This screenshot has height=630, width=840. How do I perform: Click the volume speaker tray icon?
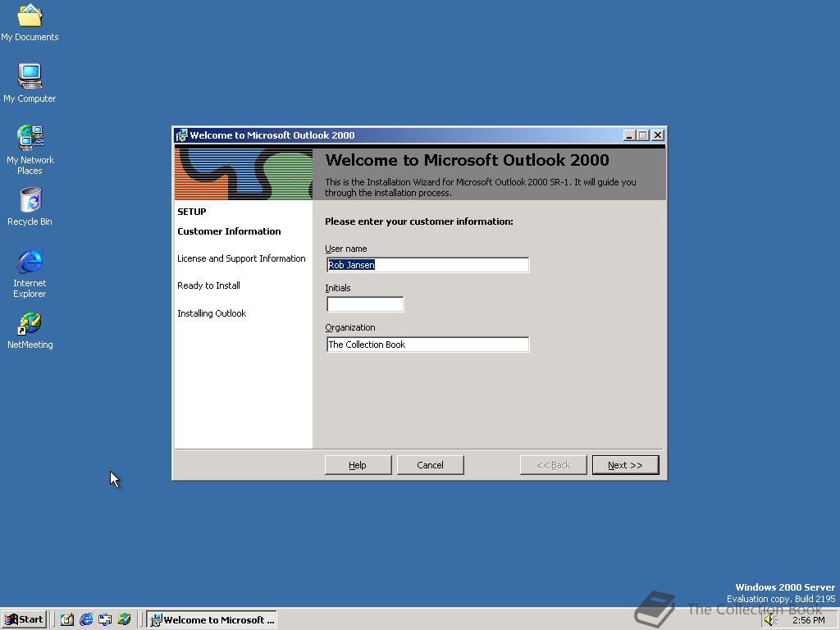(x=770, y=620)
